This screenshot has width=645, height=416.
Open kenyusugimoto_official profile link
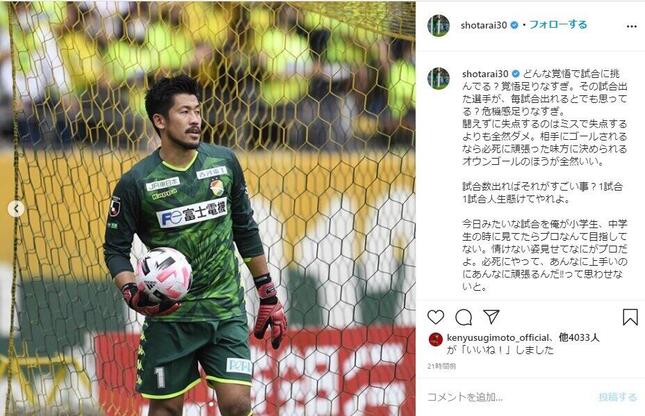[498, 338]
